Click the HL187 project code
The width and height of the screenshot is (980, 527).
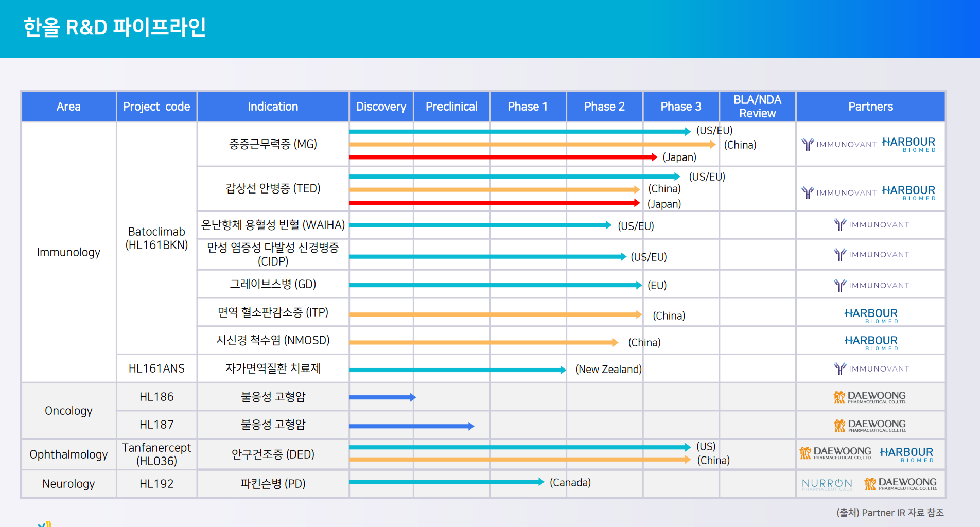coord(156,425)
